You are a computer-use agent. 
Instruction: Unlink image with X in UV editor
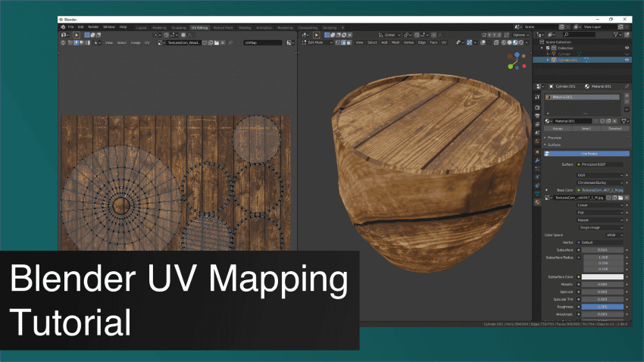tap(223, 42)
